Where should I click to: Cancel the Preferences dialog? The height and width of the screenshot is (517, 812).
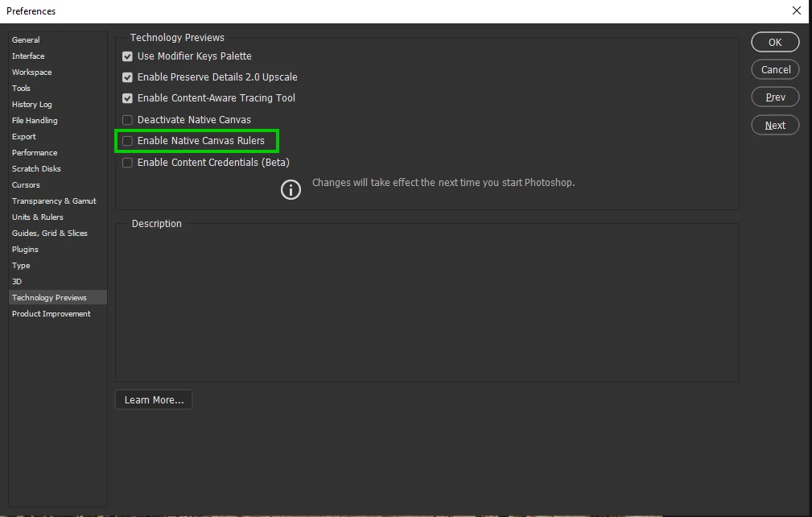pyautogui.click(x=775, y=69)
